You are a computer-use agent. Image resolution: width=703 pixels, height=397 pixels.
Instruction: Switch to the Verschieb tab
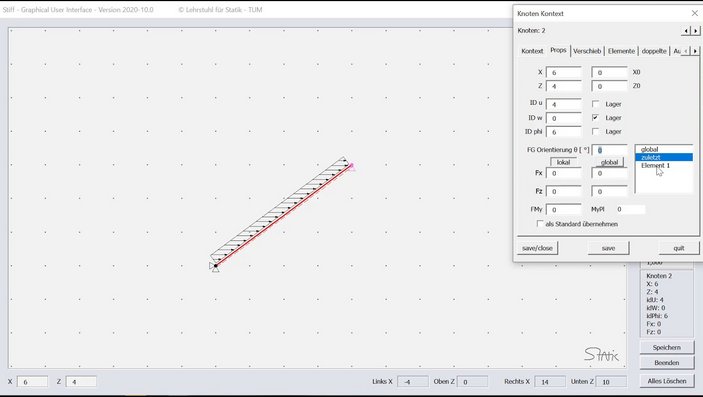[587, 51]
